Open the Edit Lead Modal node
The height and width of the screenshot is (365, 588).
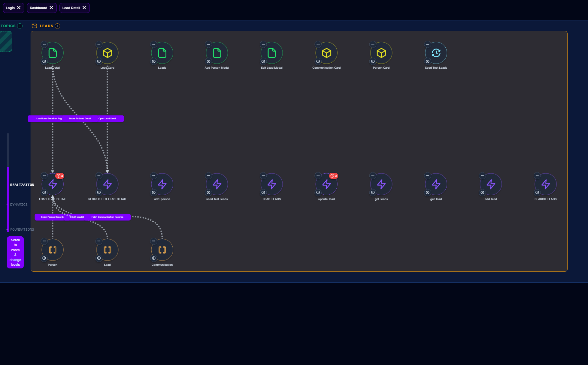point(272,53)
